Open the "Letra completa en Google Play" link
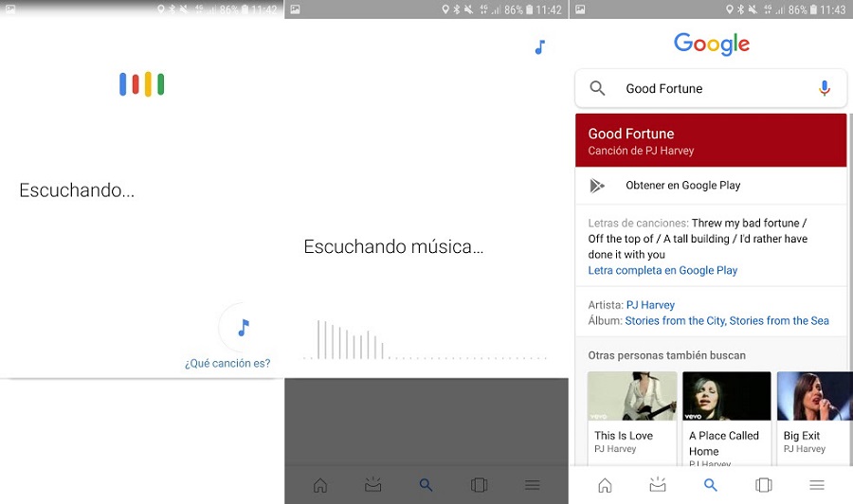 click(662, 270)
